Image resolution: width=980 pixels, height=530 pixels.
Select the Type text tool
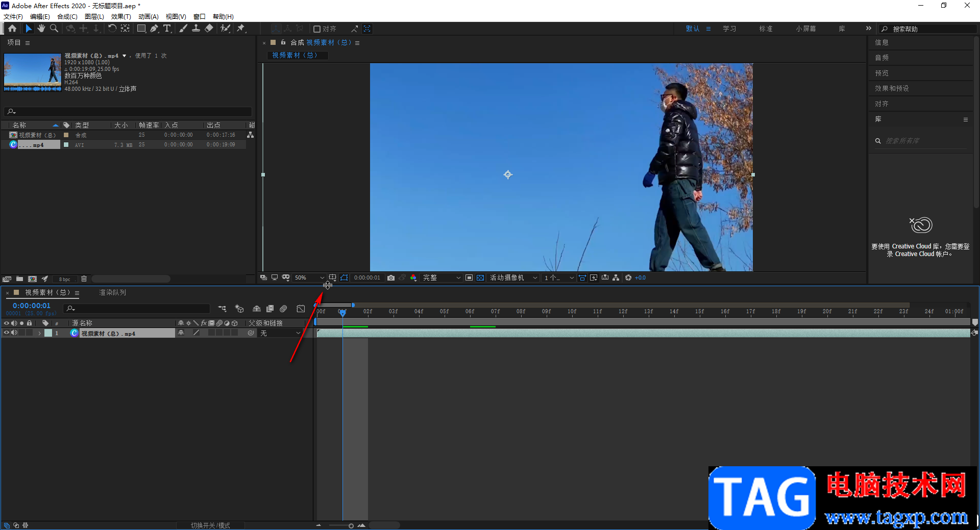click(x=167, y=29)
